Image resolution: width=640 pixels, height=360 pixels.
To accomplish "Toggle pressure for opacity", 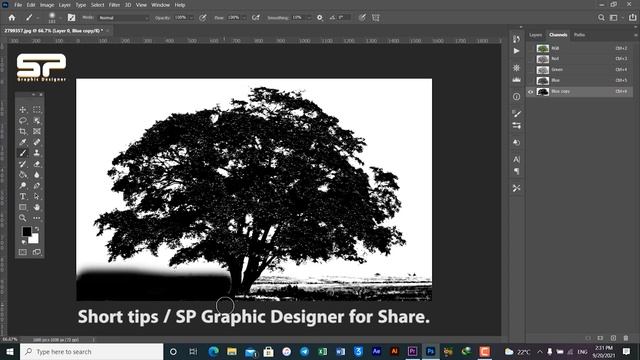I will click(x=203, y=18).
